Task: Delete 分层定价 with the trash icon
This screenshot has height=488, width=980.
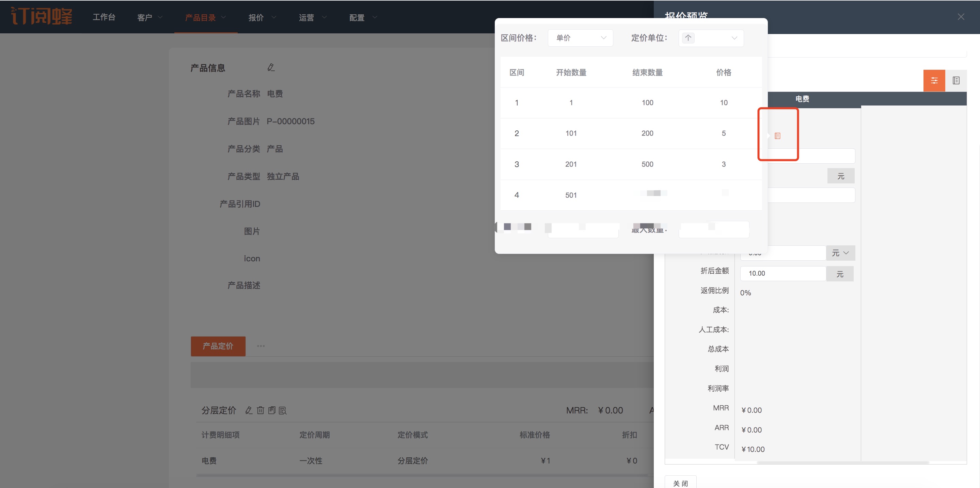Action: click(260, 410)
